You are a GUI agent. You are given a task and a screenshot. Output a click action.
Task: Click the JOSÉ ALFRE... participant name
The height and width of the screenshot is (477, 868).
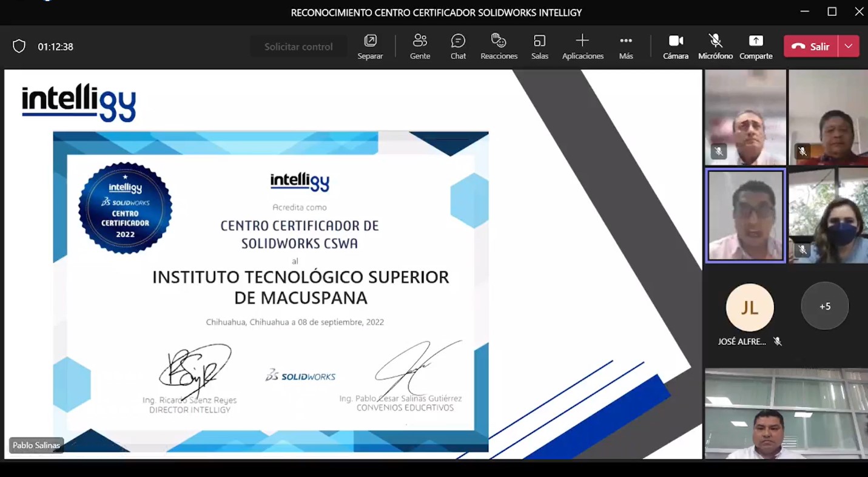tap(742, 342)
